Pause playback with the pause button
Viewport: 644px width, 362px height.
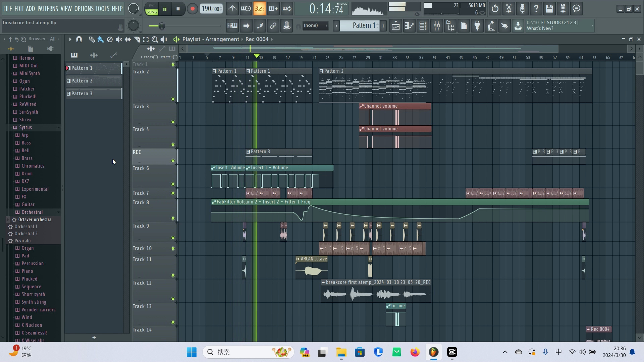165,9
